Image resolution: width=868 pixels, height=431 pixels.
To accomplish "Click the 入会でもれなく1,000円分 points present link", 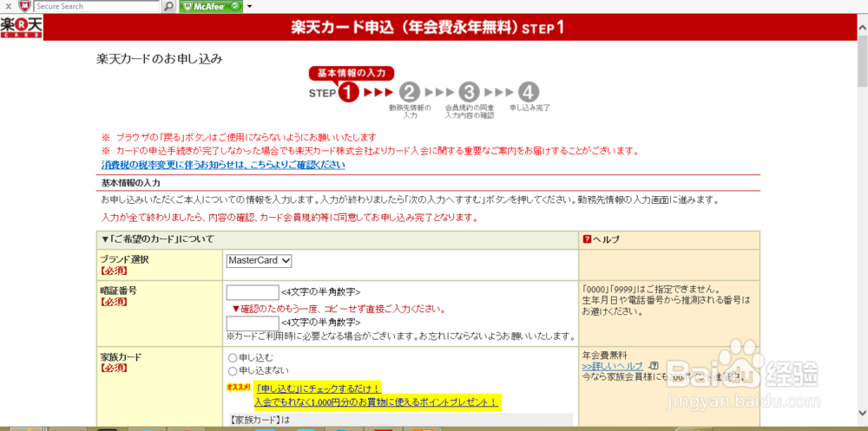I will 377,402.
